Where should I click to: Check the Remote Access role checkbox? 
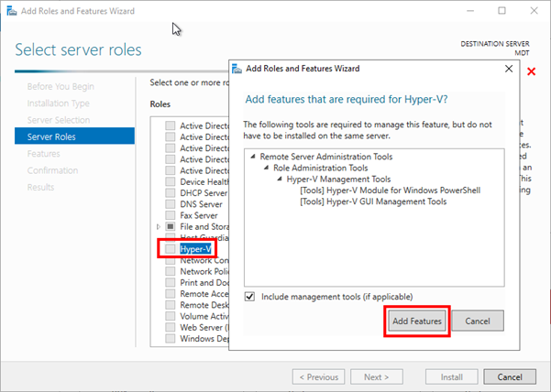click(x=171, y=294)
